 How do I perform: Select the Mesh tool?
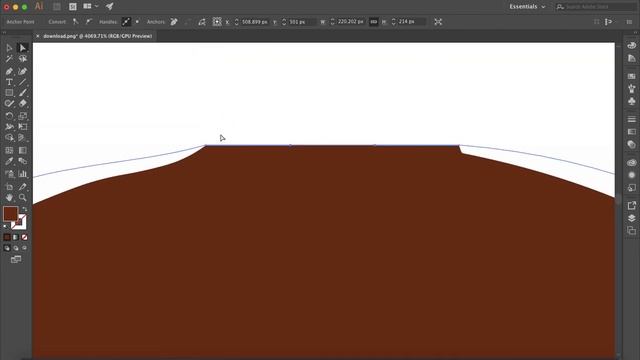click(x=9, y=150)
